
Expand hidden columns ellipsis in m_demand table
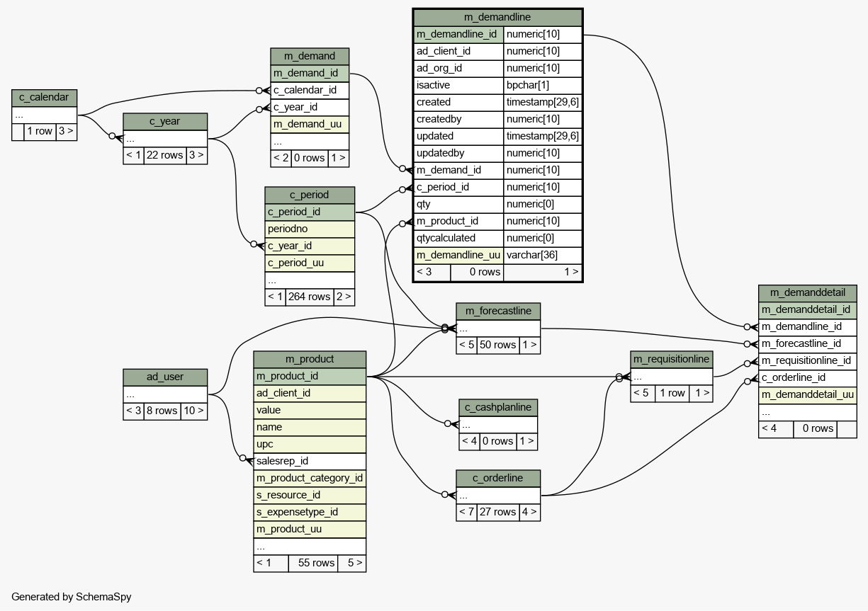coord(310,142)
